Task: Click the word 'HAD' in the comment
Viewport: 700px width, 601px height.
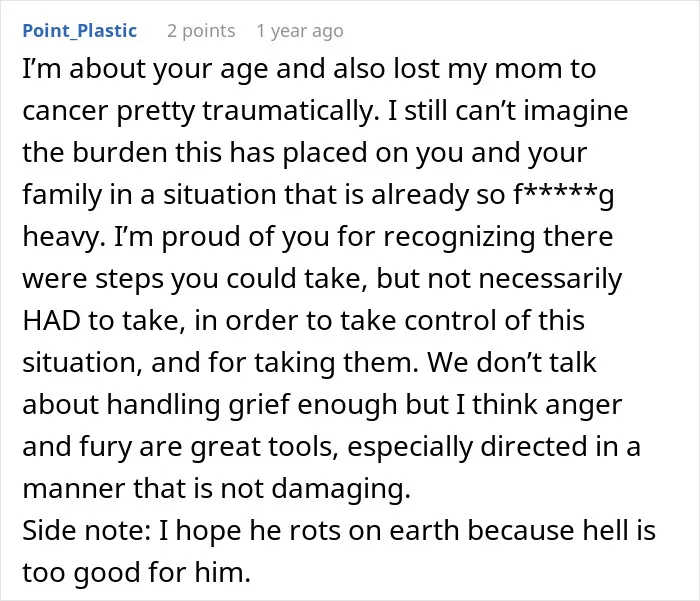Action: (51, 320)
